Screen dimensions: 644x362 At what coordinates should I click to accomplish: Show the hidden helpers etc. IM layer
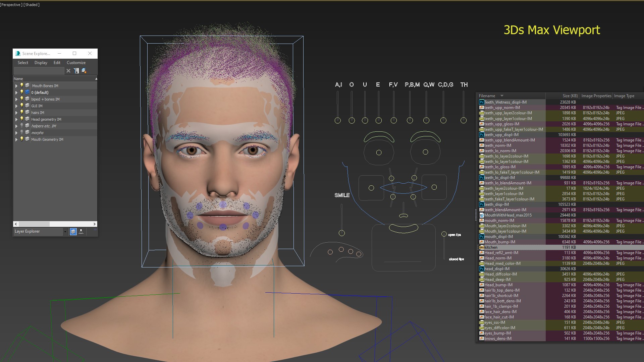22,126
